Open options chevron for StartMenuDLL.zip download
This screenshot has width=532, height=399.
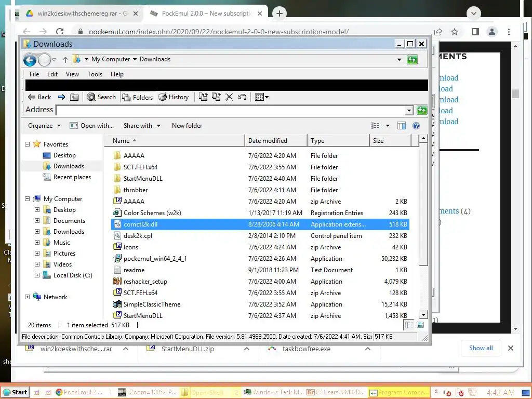point(247,349)
